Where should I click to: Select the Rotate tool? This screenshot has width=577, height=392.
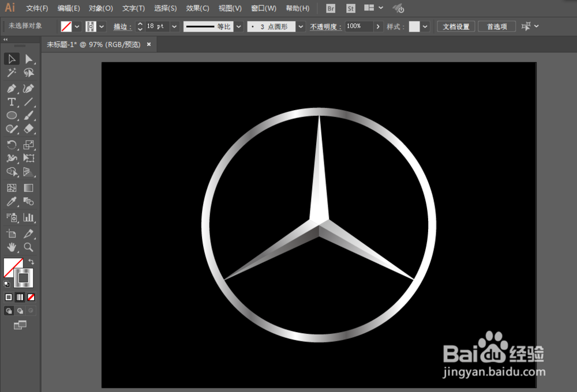tap(12, 145)
